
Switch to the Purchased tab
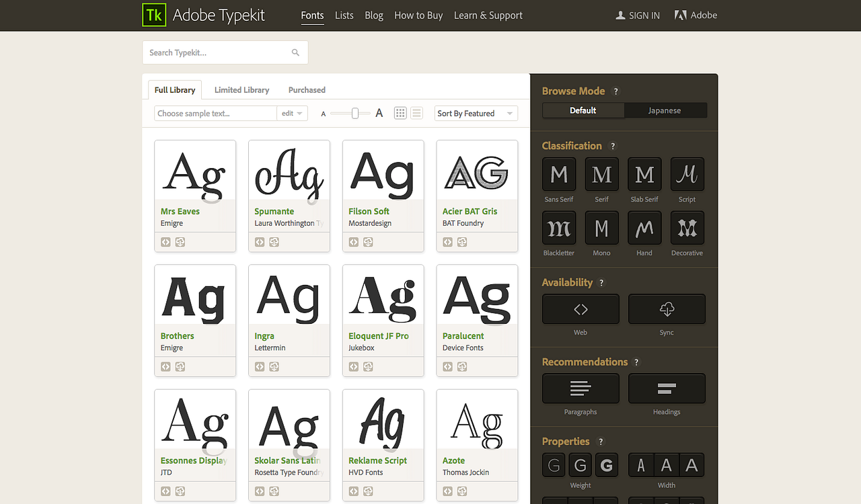tap(307, 89)
